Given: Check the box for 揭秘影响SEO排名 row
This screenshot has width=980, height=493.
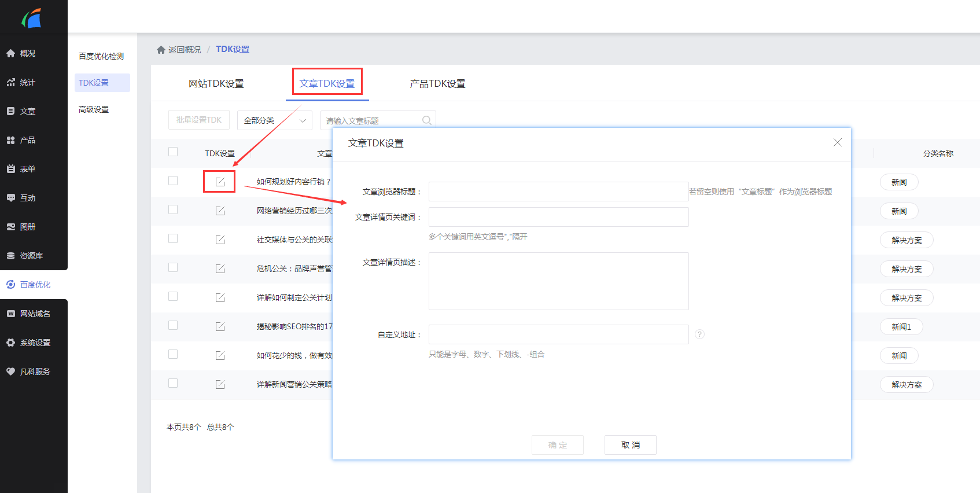Looking at the screenshot, I should click(x=173, y=325).
